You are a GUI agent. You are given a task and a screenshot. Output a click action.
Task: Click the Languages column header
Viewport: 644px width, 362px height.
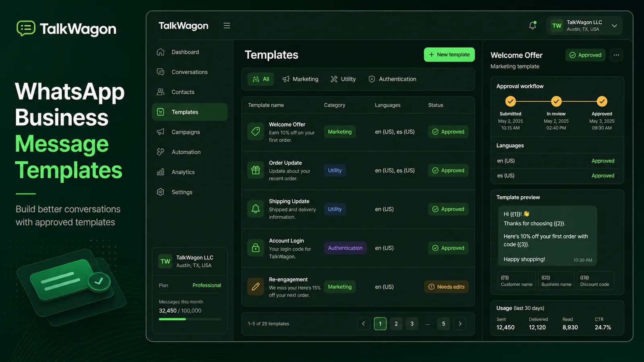click(x=388, y=105)
